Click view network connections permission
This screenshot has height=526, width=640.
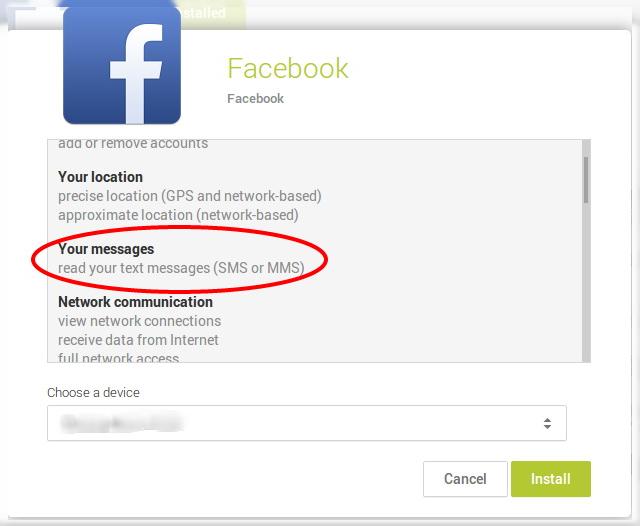pos(140,321)
